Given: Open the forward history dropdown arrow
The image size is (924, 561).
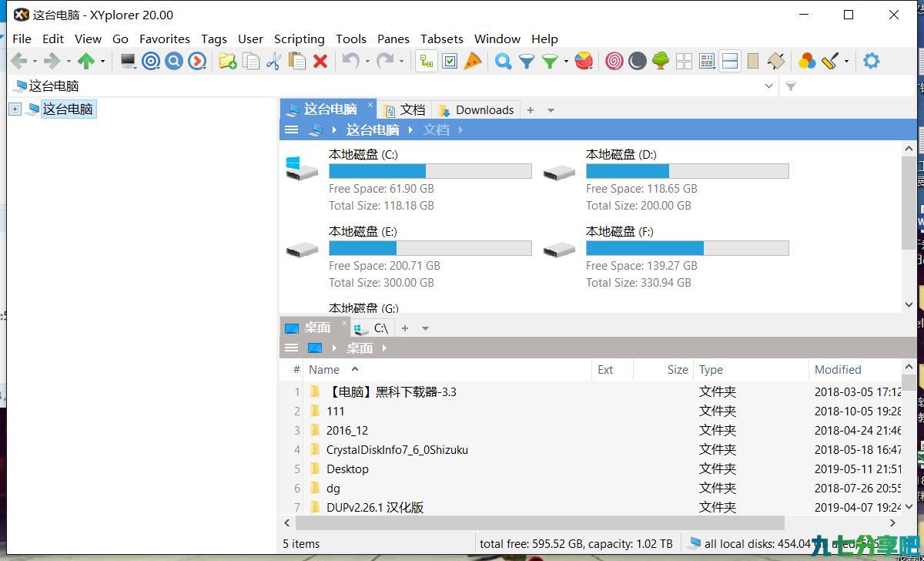Looking at the screenshot, I should tap(69, 62).
